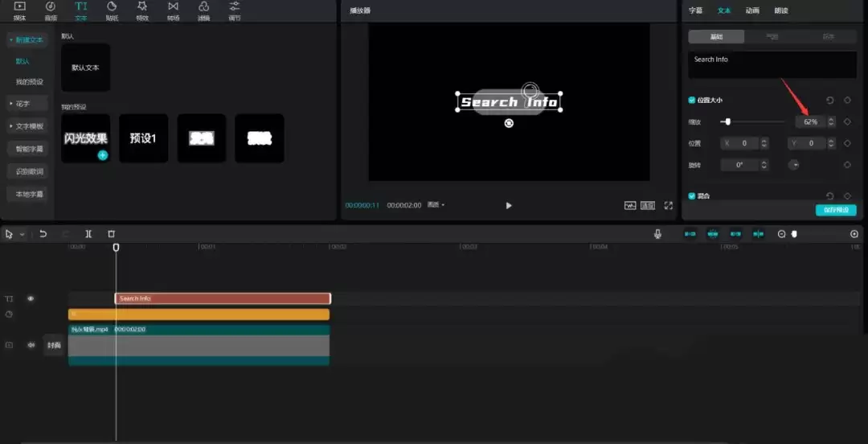This screenshot has width=868, height=444.
Task: Open the 画质 quality dropdown in player
Action: [436, 205]
